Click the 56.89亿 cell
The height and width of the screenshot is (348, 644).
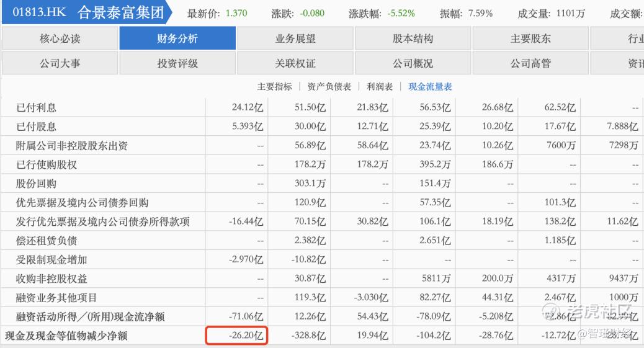(310, 145)
